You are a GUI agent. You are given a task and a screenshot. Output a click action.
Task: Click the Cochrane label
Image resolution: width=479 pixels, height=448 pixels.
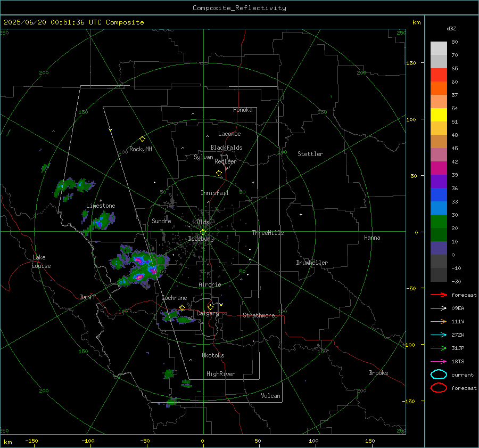coord(174,298)
